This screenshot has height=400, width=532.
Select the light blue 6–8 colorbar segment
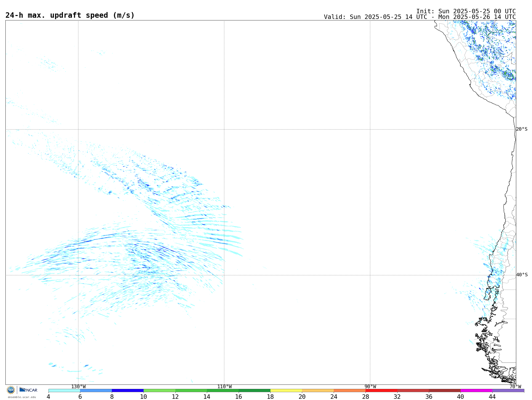click(x=96, y=391)
